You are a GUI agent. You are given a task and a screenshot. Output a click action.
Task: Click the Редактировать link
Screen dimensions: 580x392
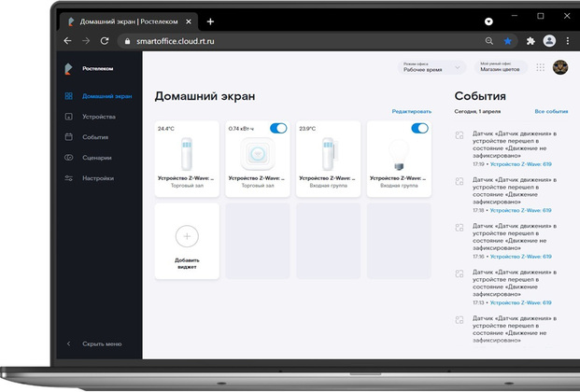coord(411,111)
